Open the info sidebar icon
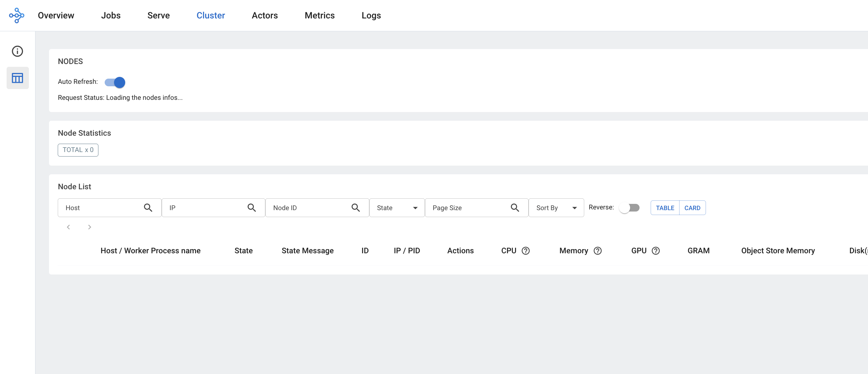 click(x=17, y=51)
